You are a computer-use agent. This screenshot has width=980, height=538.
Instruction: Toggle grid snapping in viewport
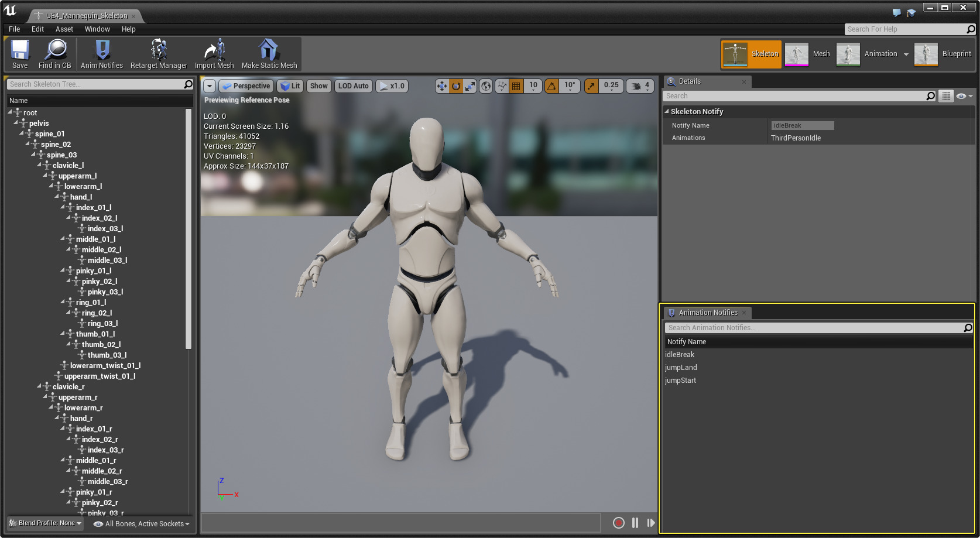tap(516, 86)
